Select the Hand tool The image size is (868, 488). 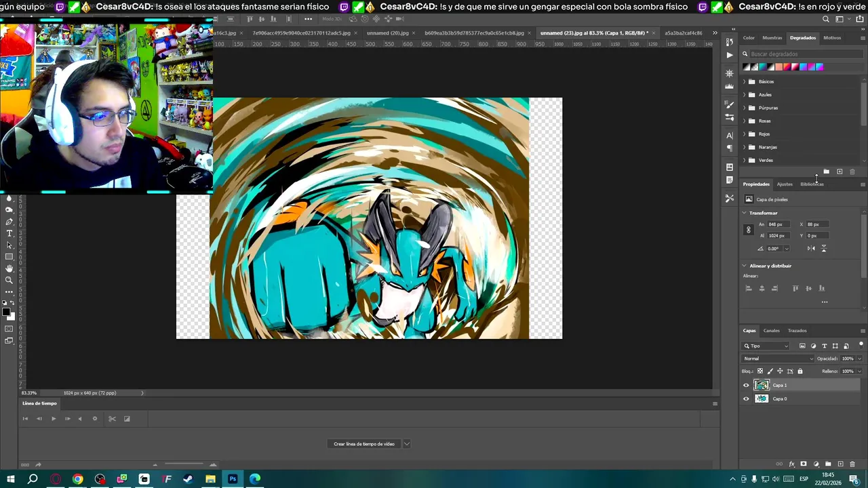pos(9,268)
